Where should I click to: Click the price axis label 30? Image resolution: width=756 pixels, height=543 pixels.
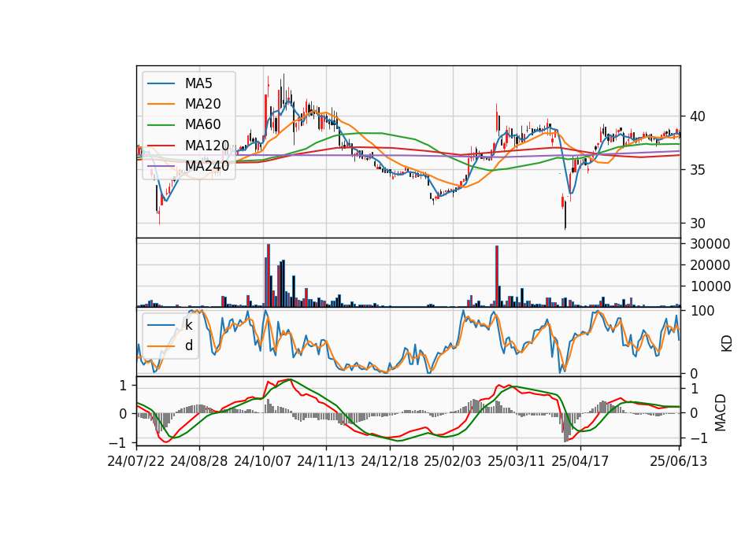697,223
